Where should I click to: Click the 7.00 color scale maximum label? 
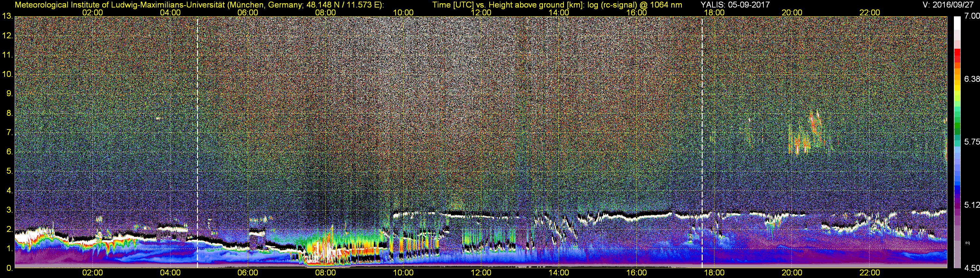point(972,16)
